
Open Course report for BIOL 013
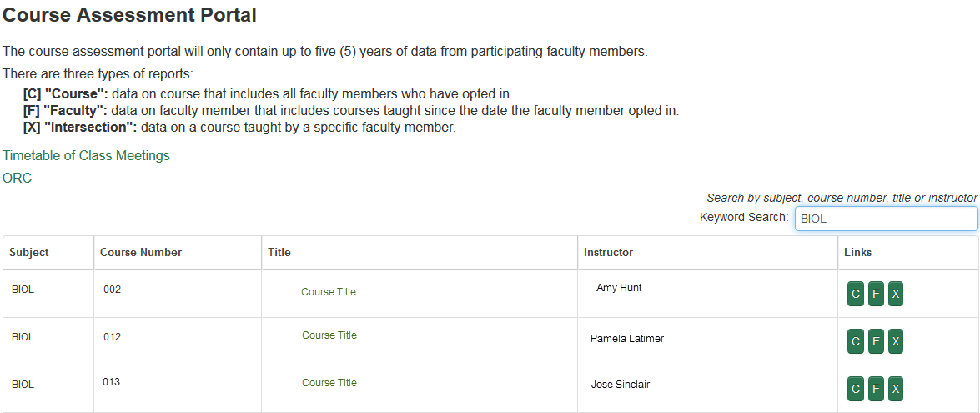pos(855,389)
